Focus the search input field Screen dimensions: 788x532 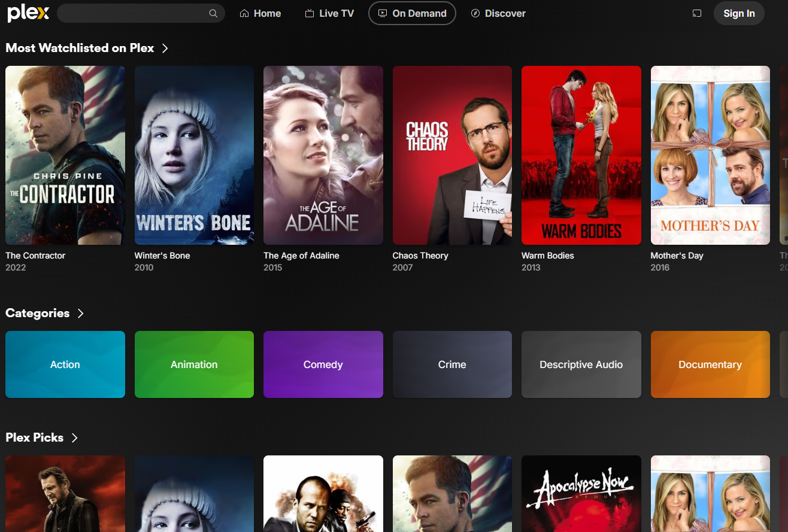tap(141, 13)
